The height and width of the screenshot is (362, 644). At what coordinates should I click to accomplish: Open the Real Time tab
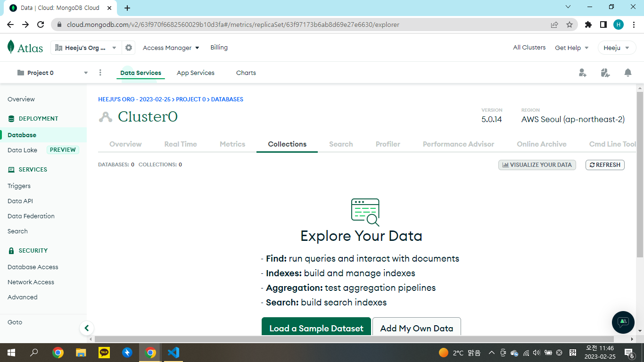181,144
